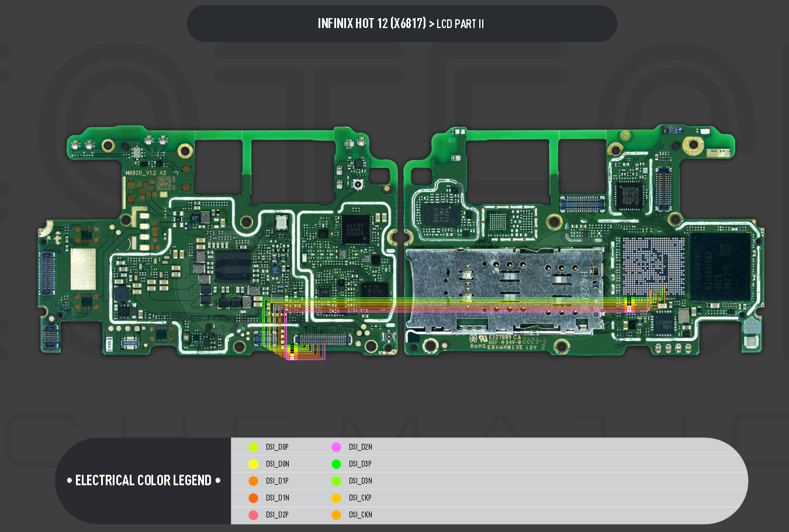Click the DSI_D0P color swatch
The image size is (789, 532).
pos(253,447)
